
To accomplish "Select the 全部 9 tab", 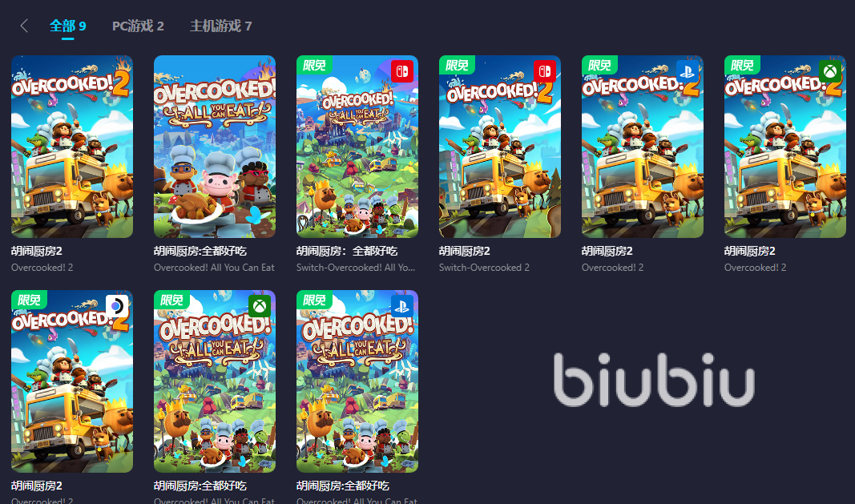I will (67, 26).
